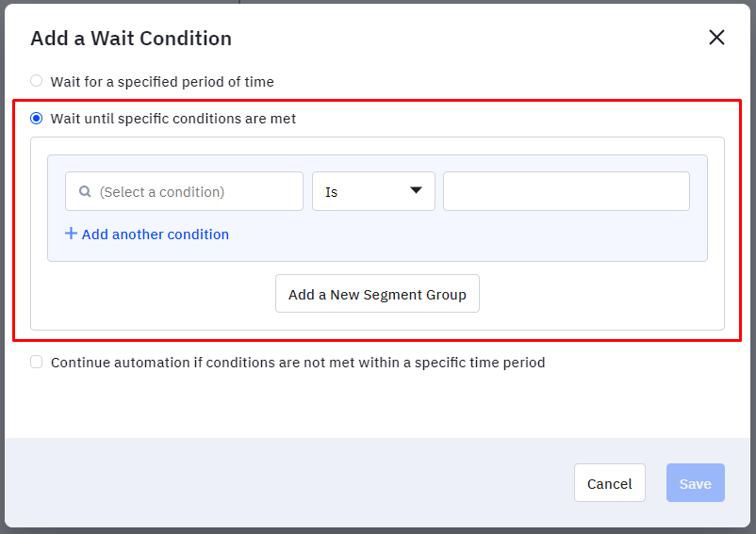Select the specified period of time radio
Screen dimensions: 756x534
pyautogui.click(x=36, y=81)
